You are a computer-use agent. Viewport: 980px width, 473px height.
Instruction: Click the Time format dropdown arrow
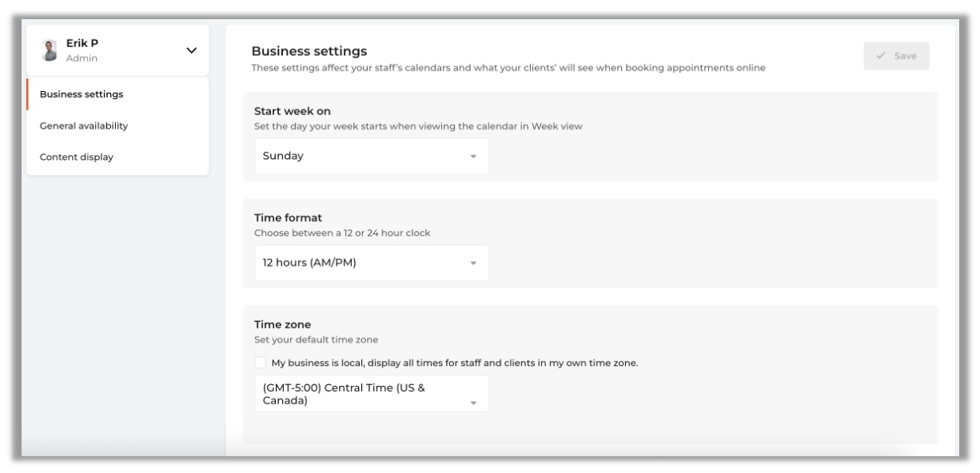click(473, 264)
